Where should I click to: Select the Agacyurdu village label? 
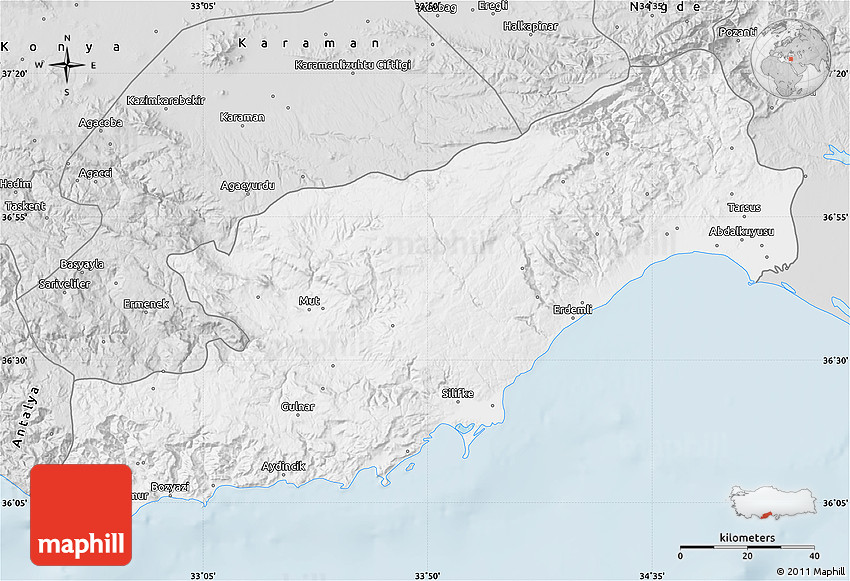pos(247,185)
